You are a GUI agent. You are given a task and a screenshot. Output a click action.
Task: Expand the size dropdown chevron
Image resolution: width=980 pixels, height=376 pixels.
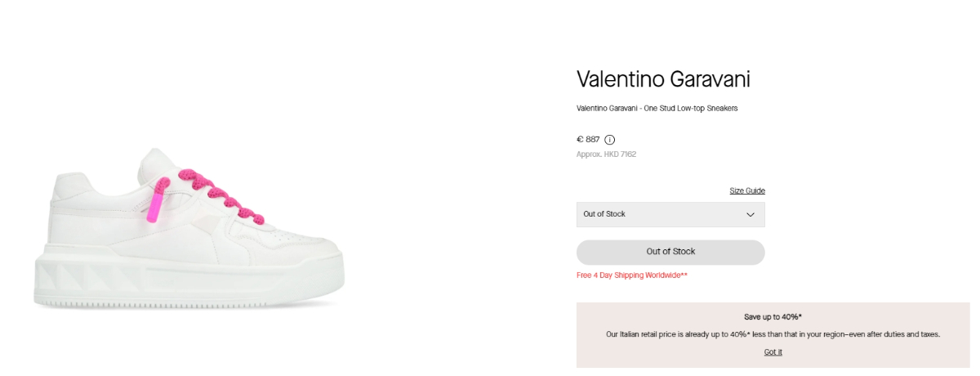click(751, 214)
